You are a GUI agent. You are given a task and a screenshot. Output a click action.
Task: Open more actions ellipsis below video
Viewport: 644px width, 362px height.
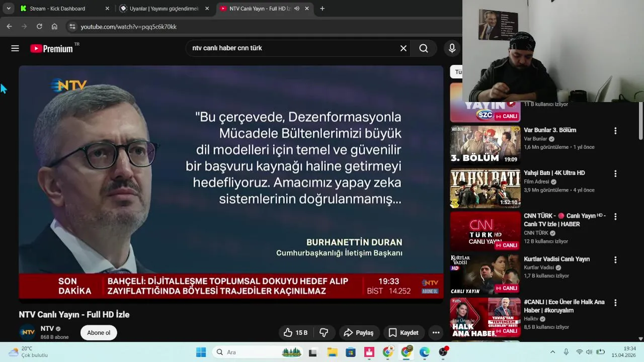[436, 332]
